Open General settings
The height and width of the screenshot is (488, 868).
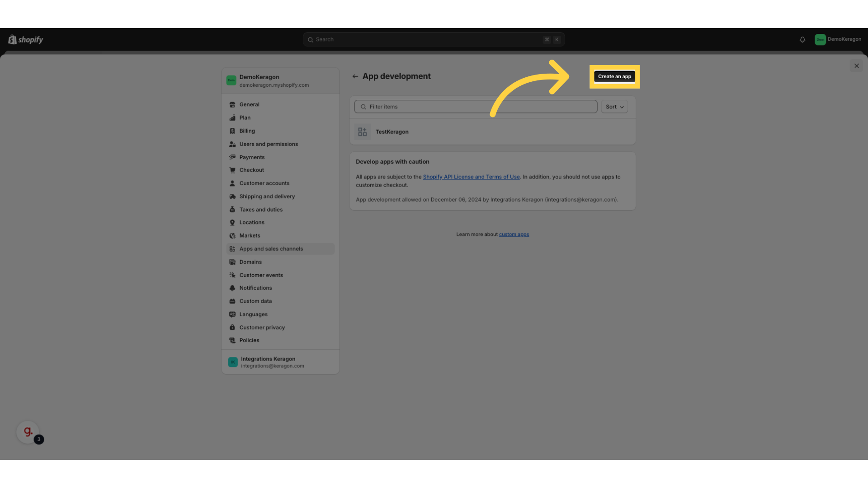[x=280, y=104]
